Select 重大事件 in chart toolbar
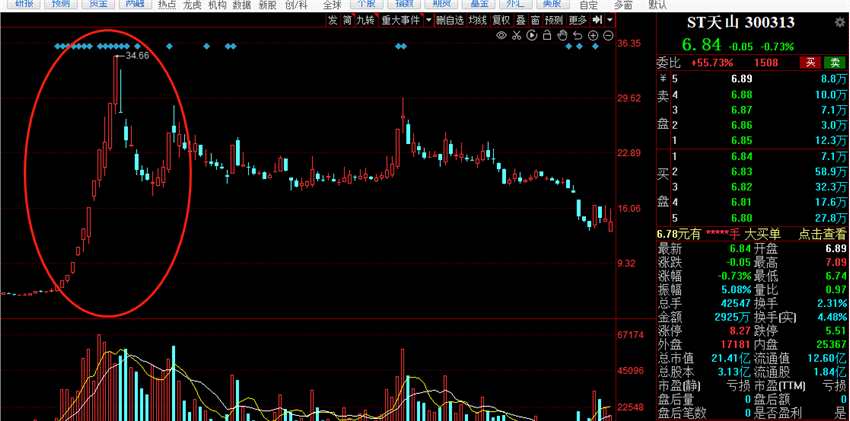This screenshot has width=850, height=421. 401,20
